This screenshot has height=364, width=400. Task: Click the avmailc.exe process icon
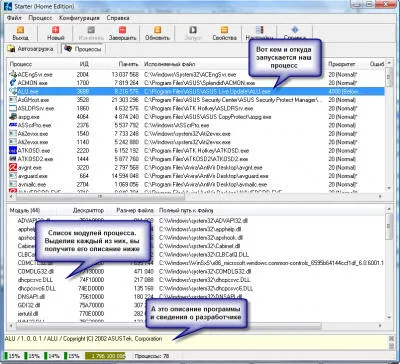[13, 184]
